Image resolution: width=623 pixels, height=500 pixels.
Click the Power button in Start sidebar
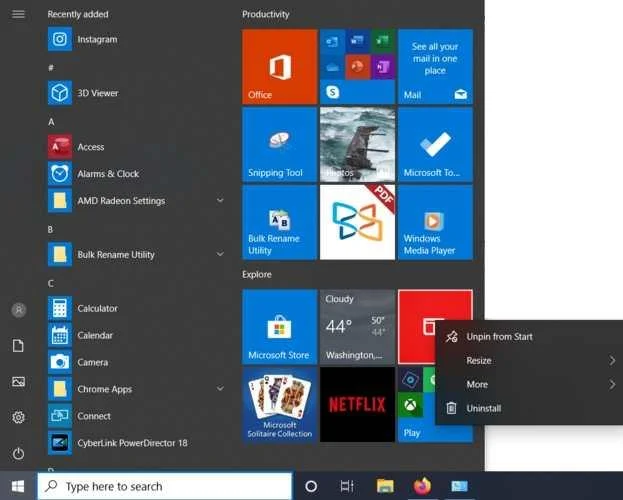point(18,453)
